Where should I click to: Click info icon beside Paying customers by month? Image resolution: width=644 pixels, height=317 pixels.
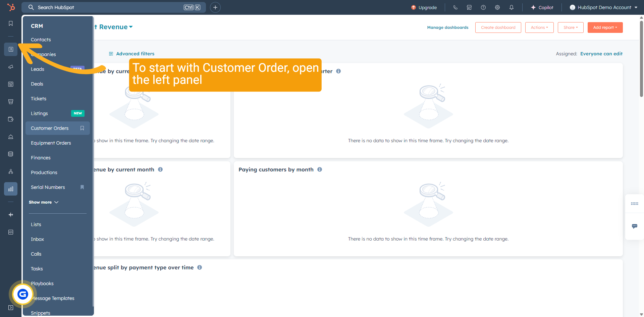coord(320,169)
